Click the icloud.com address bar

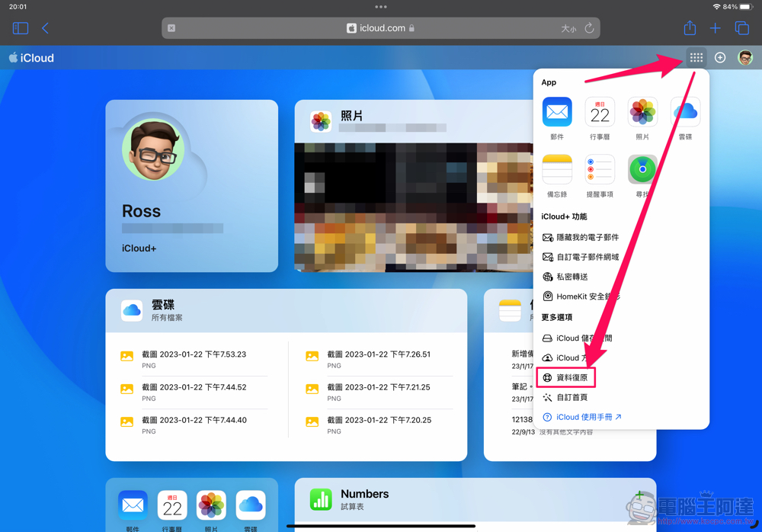coord(379,28)
